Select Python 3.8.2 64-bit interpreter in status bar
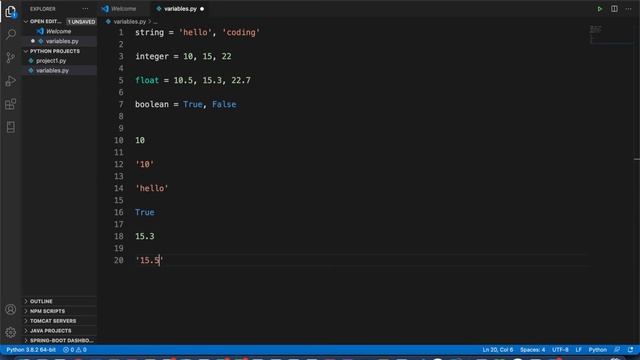The height and width of the screenshot is (360, 640). tap(31, 350)
